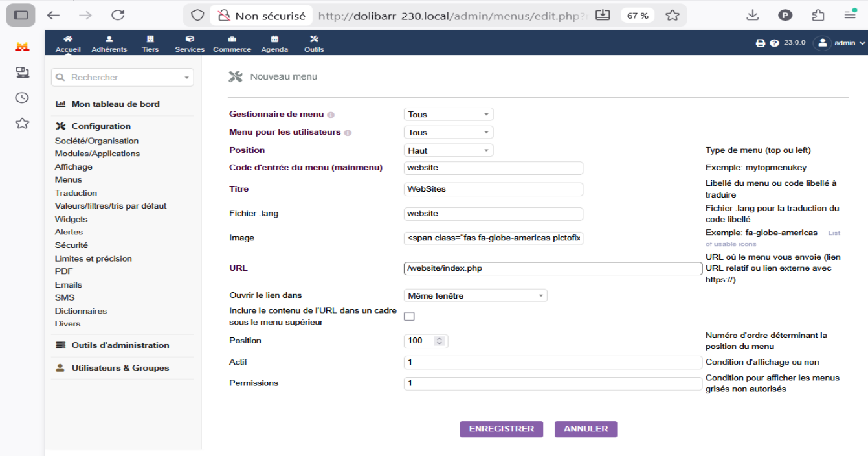Open the Commerce briefcase menu
This screenshot has width=868, height=456.
click(x=232, y=43)
